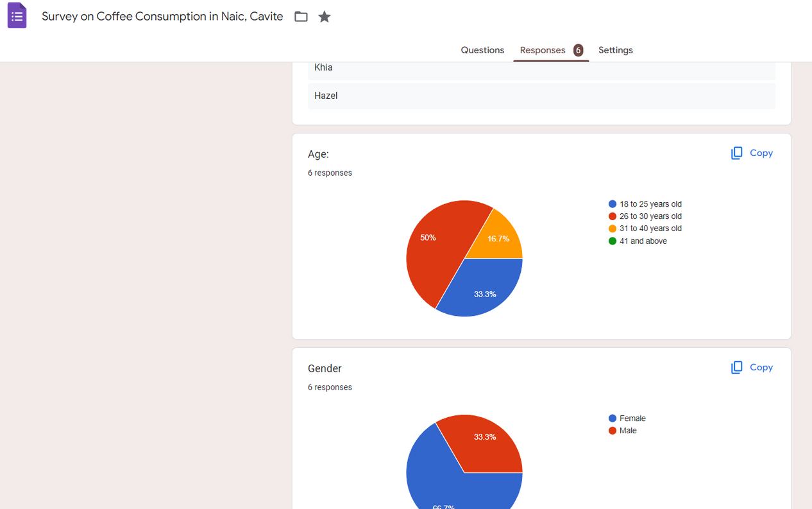Open the Settings tab
The width and height of the screenshot is (812, 509).
point(616,50)
